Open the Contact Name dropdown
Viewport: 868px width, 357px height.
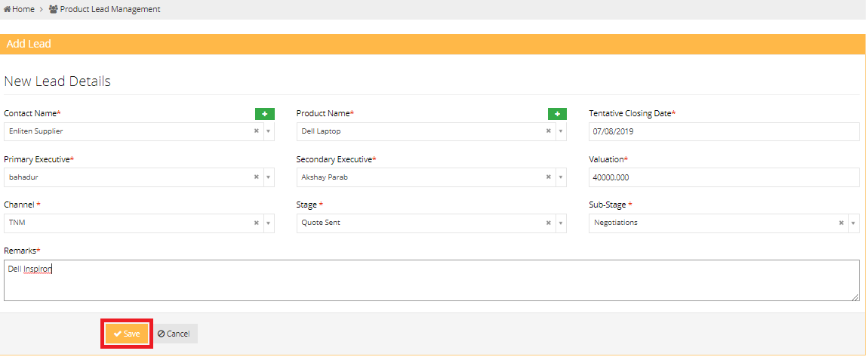268,131
